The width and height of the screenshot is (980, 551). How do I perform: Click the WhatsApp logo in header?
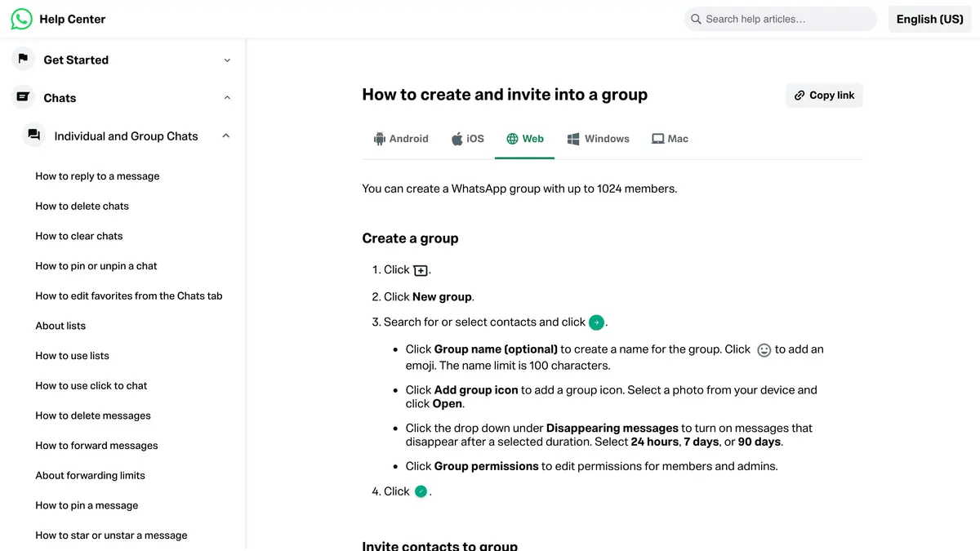[22, 19]
